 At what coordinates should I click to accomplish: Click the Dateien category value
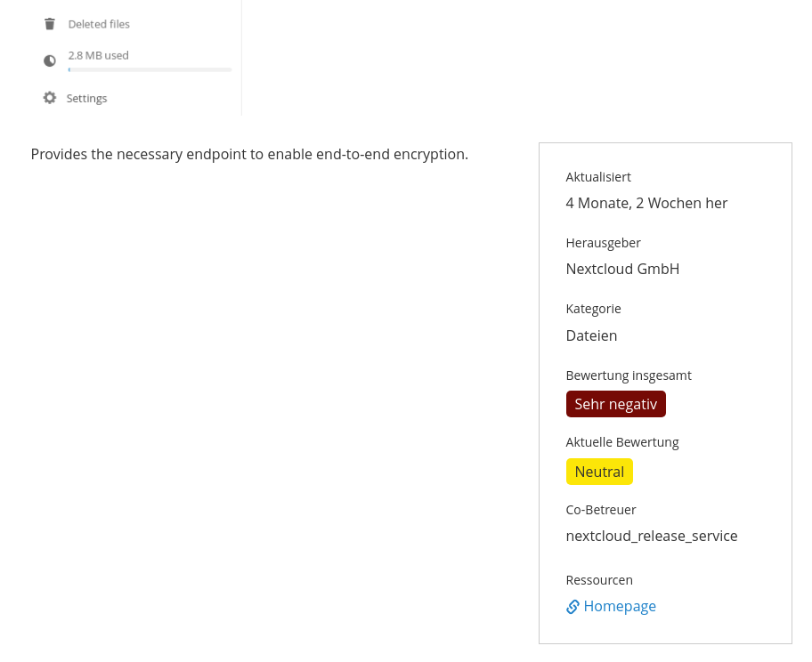pos(591,336)
